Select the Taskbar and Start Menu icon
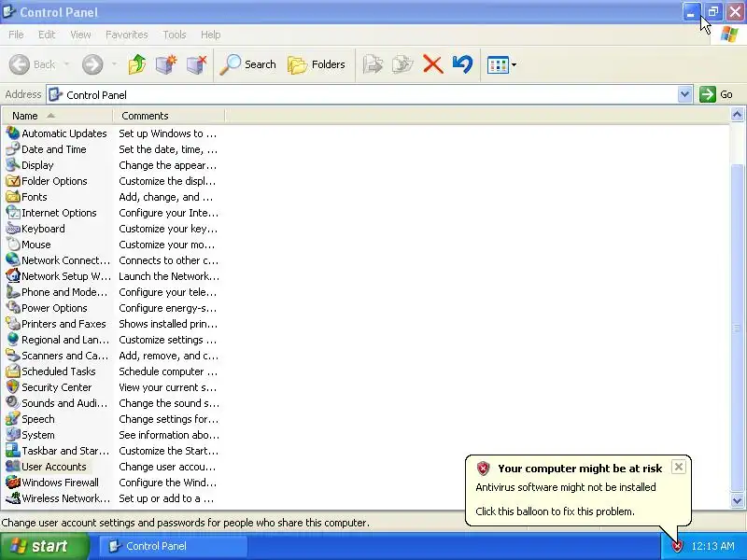 (13, 451)
